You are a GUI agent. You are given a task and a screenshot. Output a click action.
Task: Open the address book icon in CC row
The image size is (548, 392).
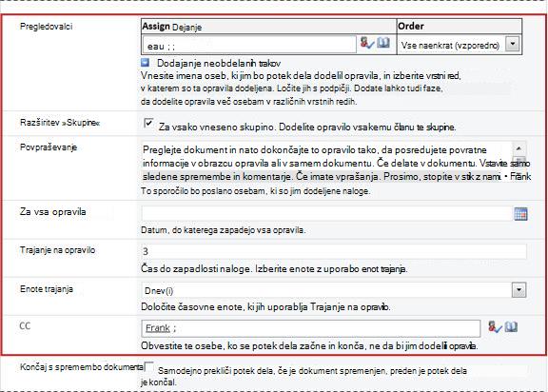click(511, 327)
